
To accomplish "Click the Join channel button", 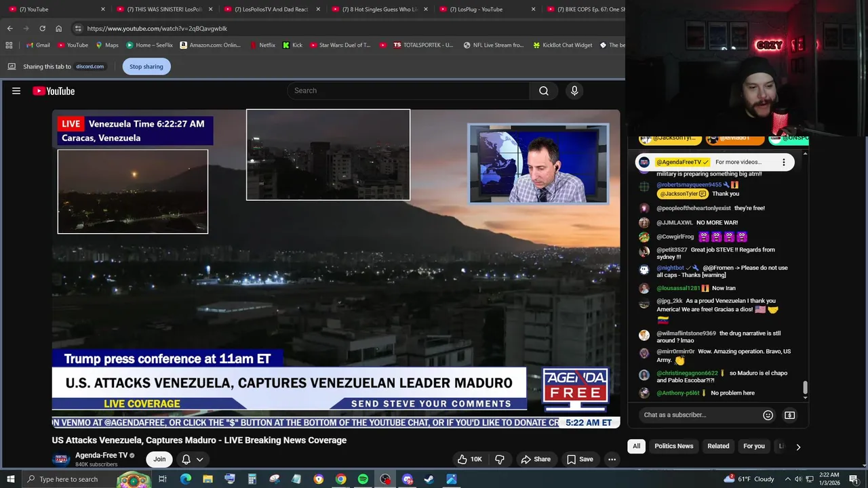I will [159, 459].
